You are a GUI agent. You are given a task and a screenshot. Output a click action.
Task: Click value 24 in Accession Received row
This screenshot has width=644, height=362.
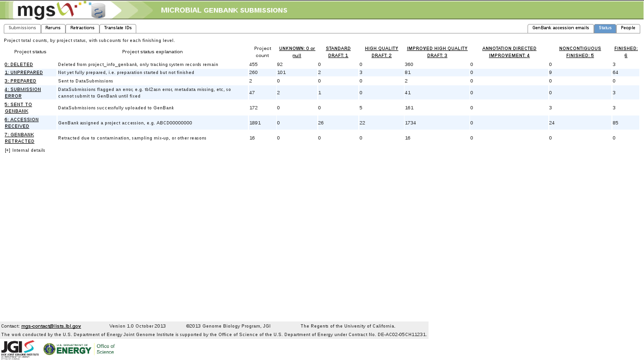pos(552,123)
